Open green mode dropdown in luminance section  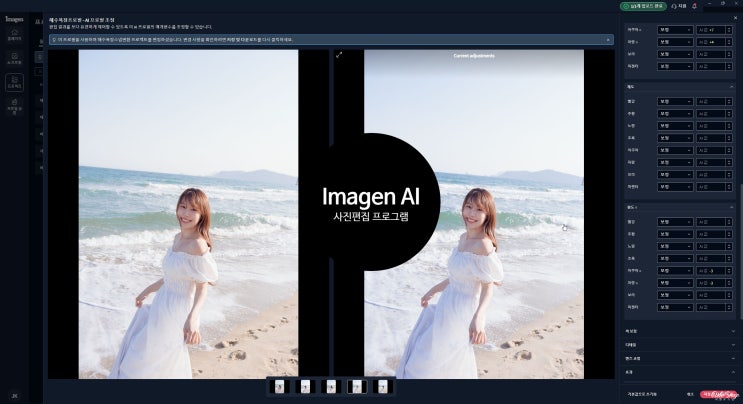(x=675, y=259)
